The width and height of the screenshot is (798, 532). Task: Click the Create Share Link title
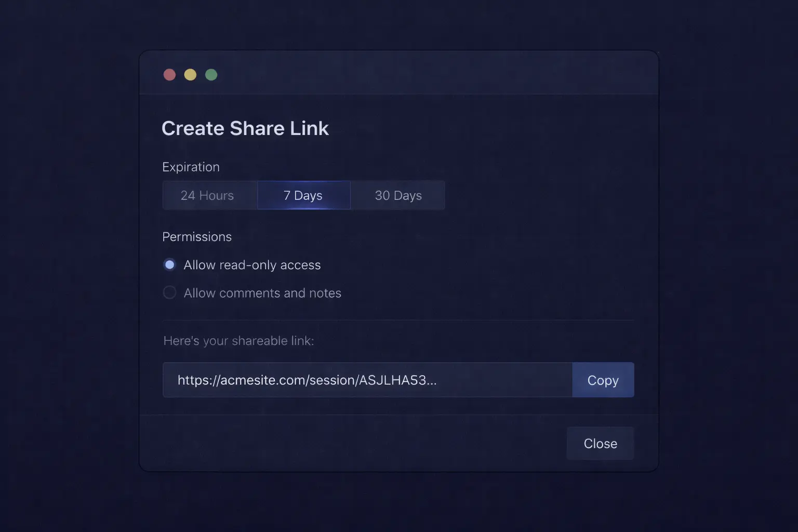pyautogui.click(x=245, y=128)
